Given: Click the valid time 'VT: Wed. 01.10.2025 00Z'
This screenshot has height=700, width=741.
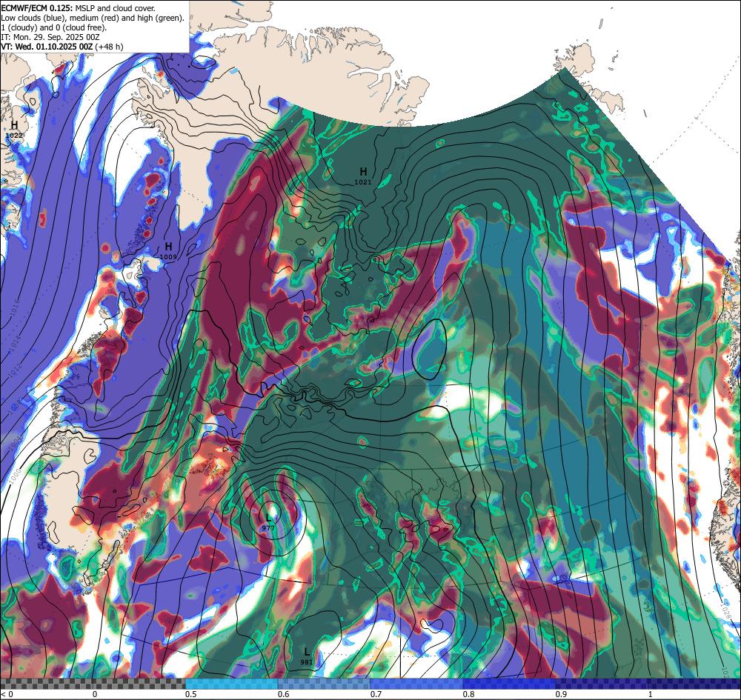Looking at the screenshot, I should (x=47, y=46).
